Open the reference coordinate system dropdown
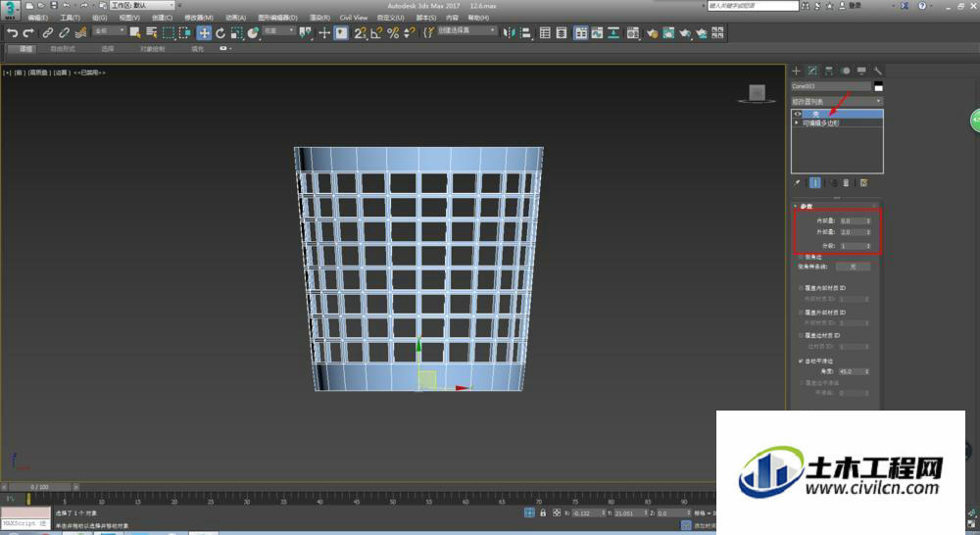980x535 pixels. [x=278, y=30]
